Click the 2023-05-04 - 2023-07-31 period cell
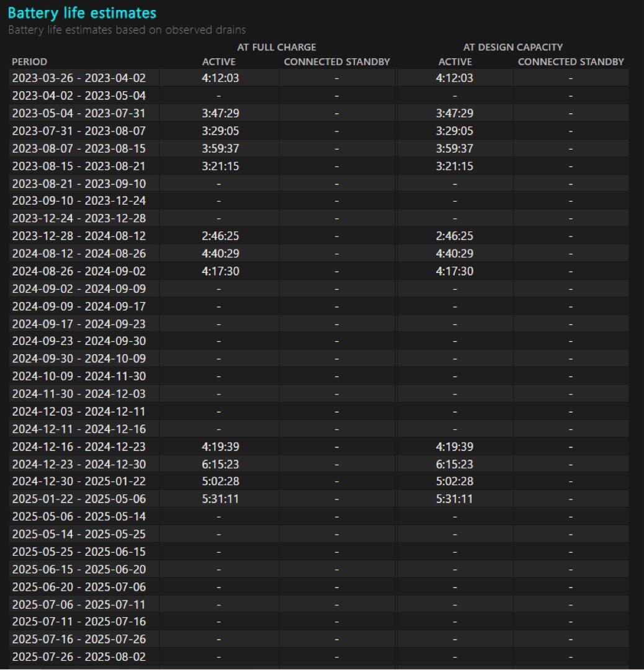Screen dimensions: 644x670 click(79, 113)
